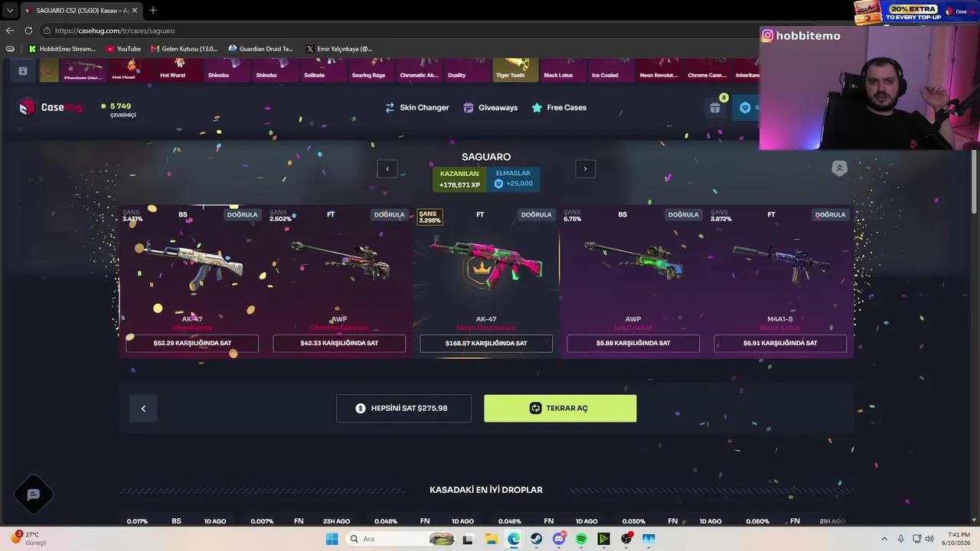Sell AWP Ice Coaled for $5.88
Screen dimensions: 980x551
(633, 344)
